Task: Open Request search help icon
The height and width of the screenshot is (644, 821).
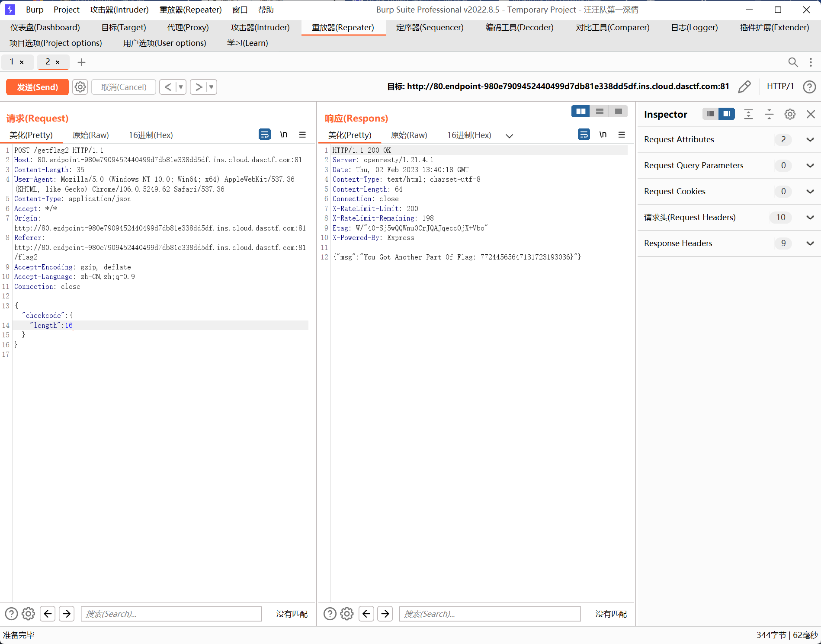Action: (x=11, y=614)
